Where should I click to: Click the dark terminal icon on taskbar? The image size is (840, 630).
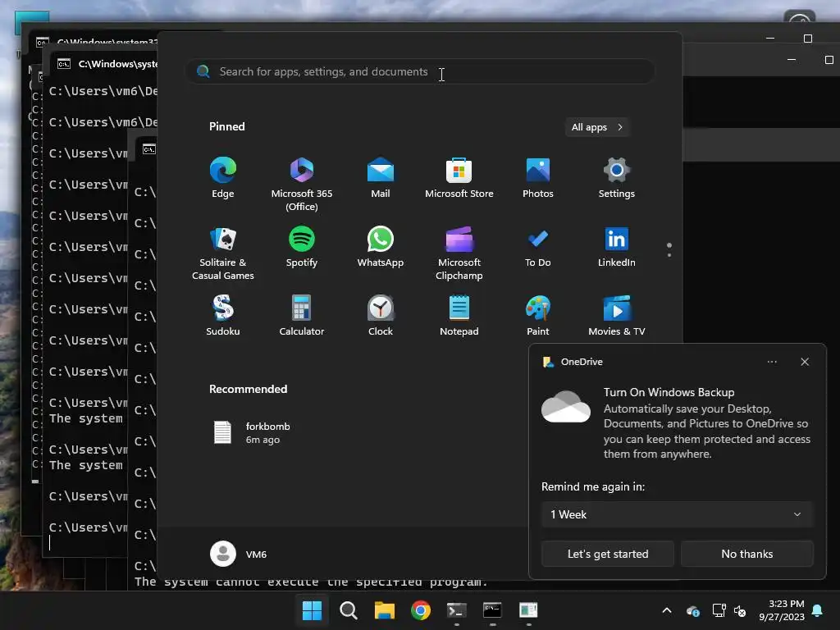tap(456, 610)
